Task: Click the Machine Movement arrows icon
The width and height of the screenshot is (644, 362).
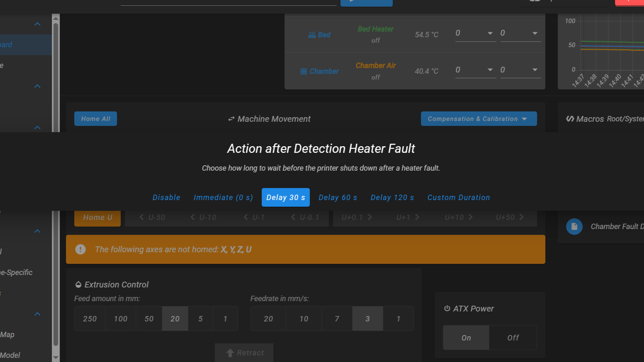Action: pyautogui.click(x=231, y=119)
